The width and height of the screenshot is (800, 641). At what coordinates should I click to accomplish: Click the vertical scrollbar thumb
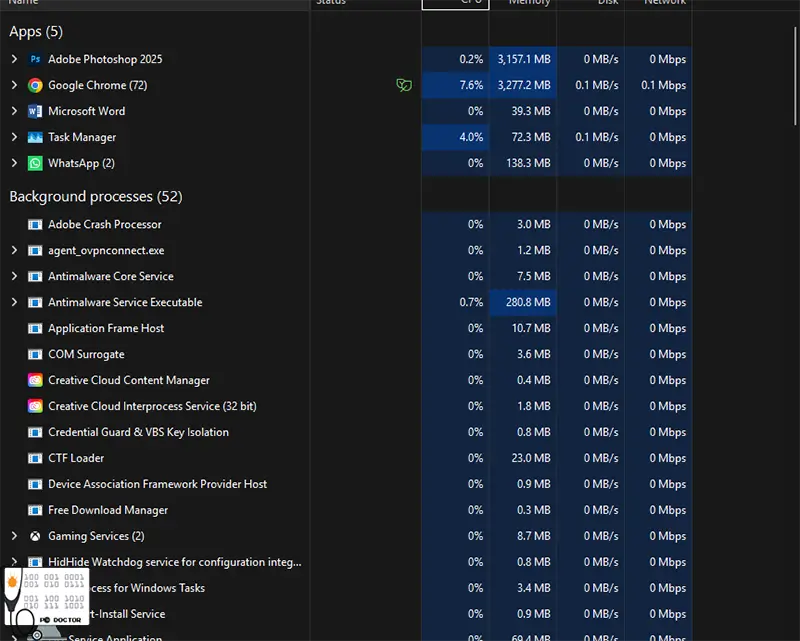coord(795,76)
